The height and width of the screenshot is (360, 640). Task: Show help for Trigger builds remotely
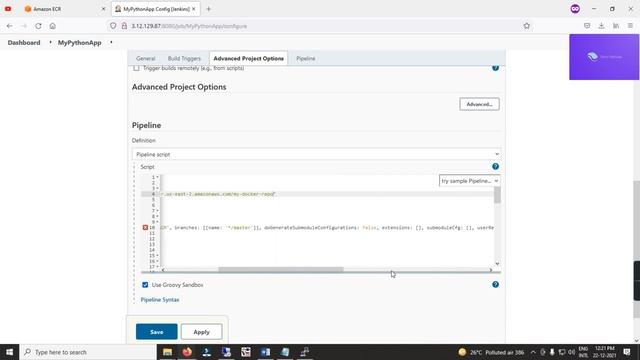(x=495, y=68)
